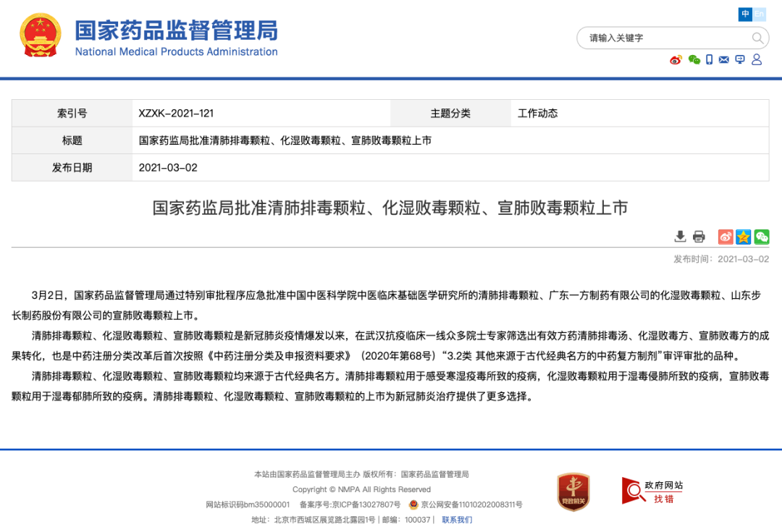Open the user account icon
The image size is (782, 532).
[x=757, y=59]
